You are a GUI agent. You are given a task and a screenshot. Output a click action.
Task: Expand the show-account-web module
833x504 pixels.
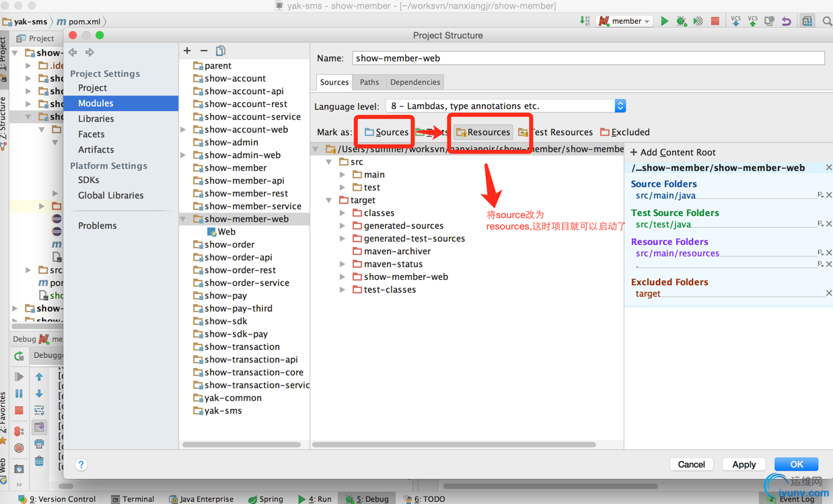click(x=184, y=130)
